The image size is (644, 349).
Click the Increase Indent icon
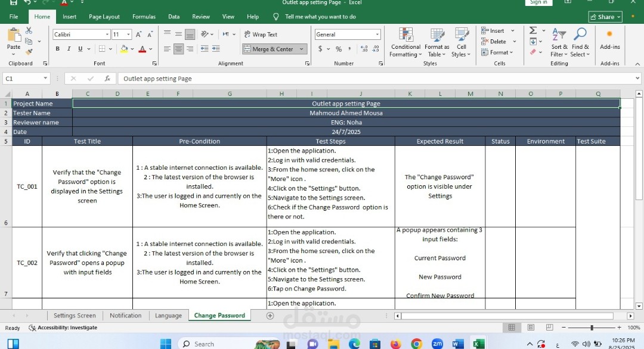click(x=215, y=49)
